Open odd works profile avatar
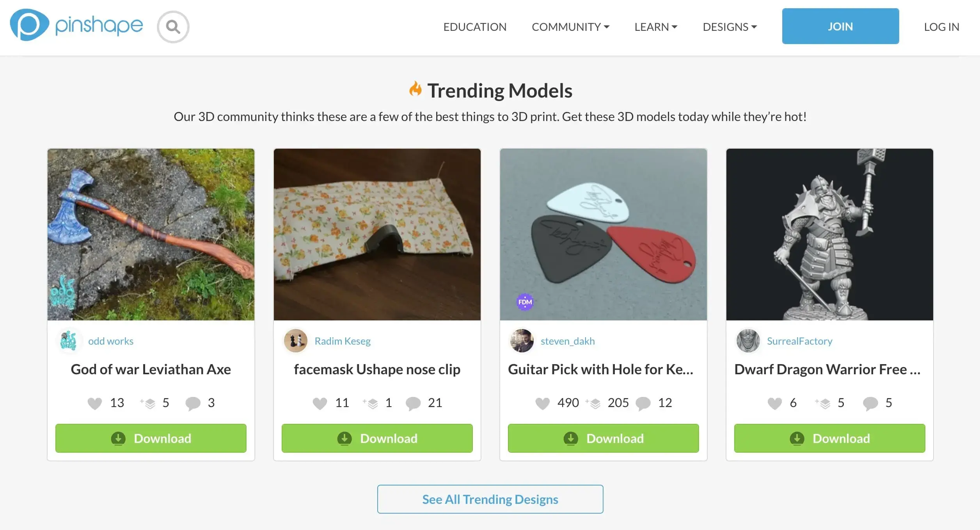 [x=69, y=341]
